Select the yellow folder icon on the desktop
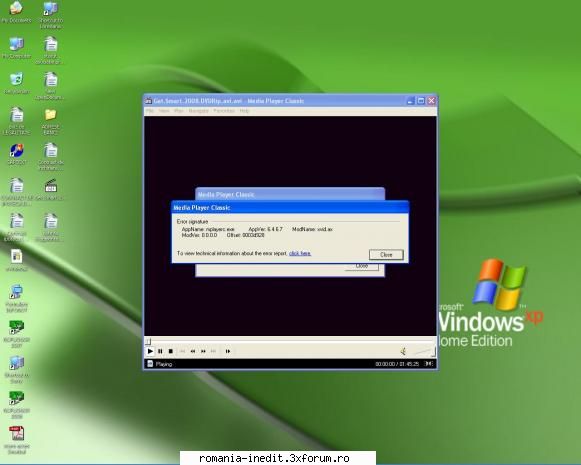The image size is (581, 465). (50, 120)
